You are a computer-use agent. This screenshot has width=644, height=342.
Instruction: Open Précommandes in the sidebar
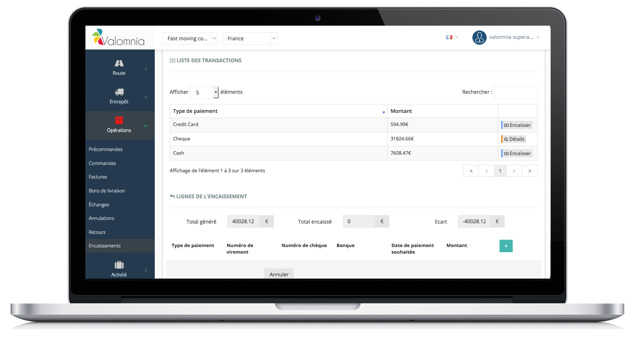click(106, 149)
